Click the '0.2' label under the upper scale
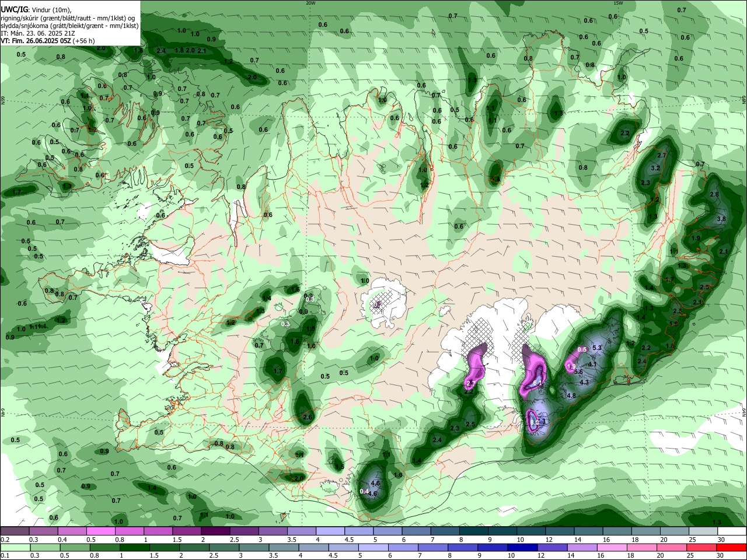Viewport: 747px width, 560px height. pos(5,540)
